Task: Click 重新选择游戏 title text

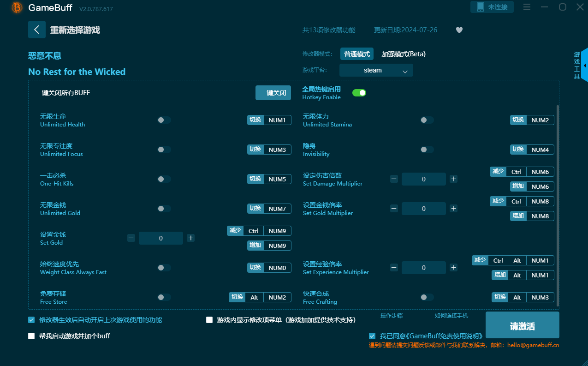Action: [75, 30]
